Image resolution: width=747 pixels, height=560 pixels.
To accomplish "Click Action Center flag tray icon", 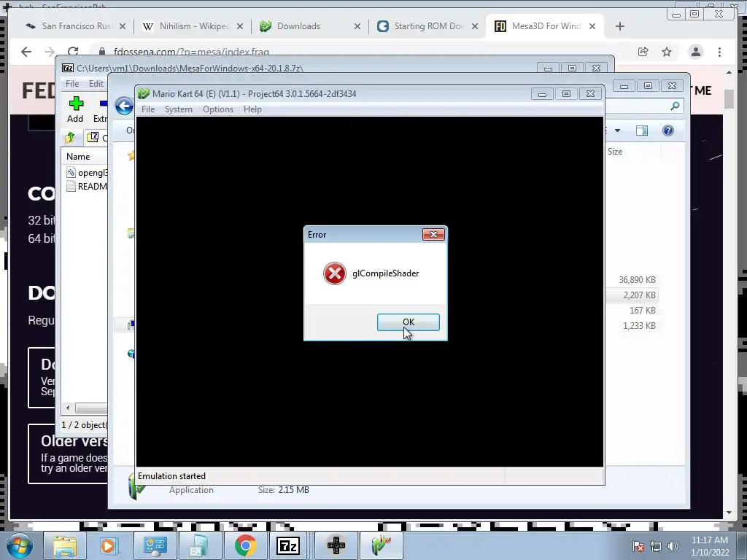I will click(638, 546).
